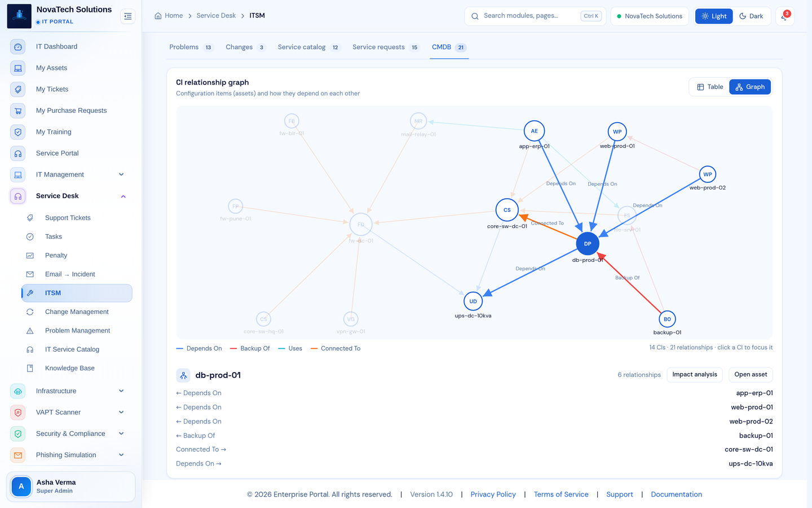Click the My Tickets tag icon

point(18,89)
